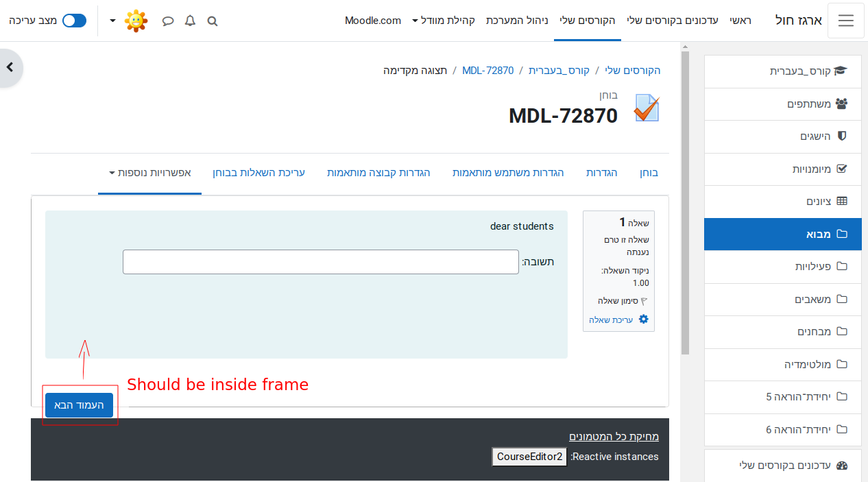Open מיומנויות competencies in sidebar

click(783, 169)
